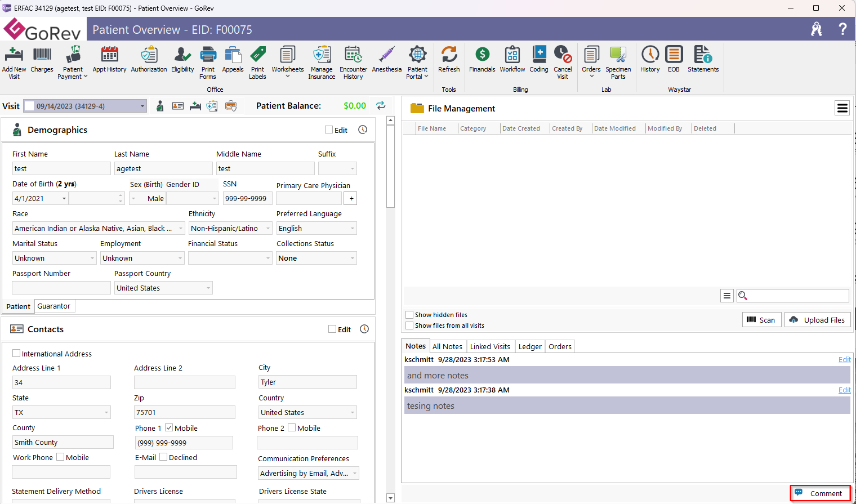Image resolution: width=856 pixels, height=504 pixels.
Task: Open Patient Portal menu
Action: pyautogui.click(x=417, y=63)
